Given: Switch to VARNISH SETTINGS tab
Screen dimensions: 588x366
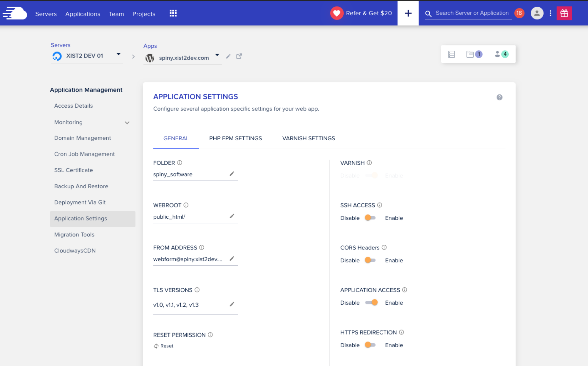Looking at the screenshot, I should tap(309, 138).
